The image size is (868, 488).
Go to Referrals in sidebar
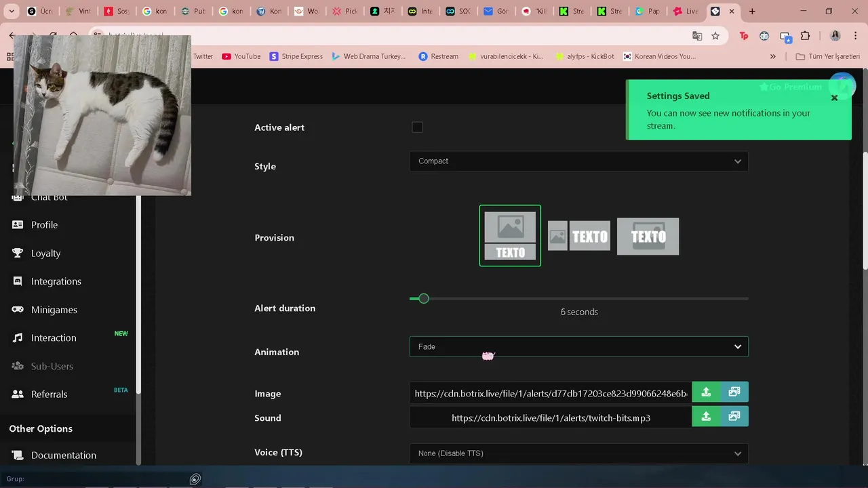(x=50, y=394)
